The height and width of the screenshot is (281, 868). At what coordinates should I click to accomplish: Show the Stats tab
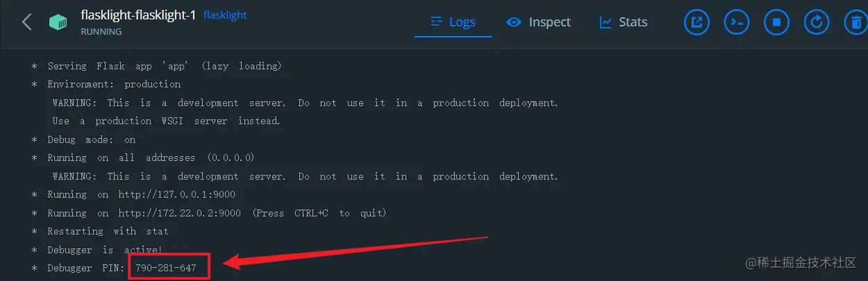[624, 22]
